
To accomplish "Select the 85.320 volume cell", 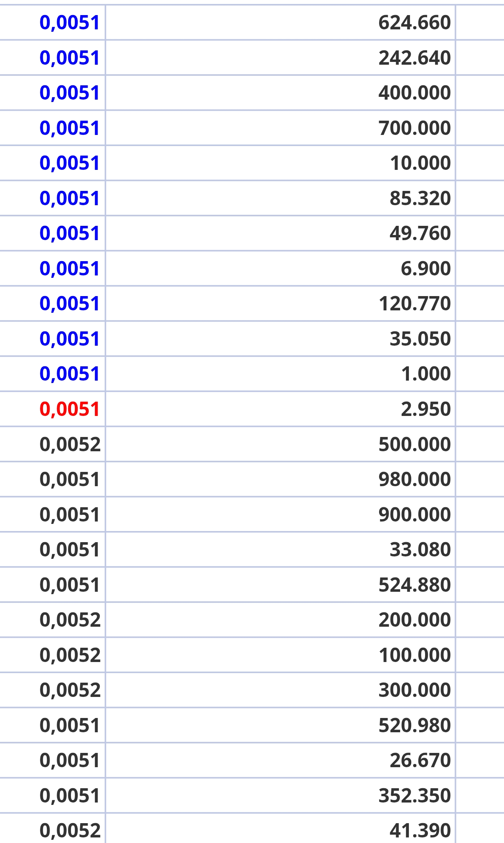I will pyautogui.click(x=420, y=198).
